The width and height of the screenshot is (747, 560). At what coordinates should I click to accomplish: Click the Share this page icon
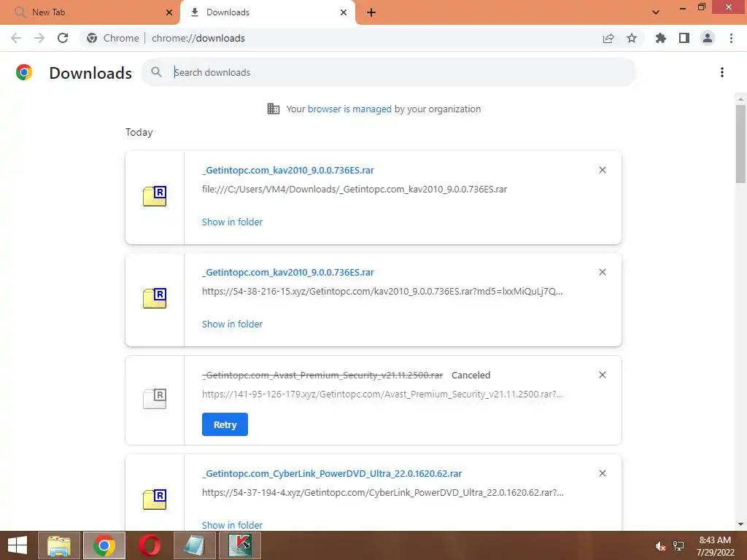pos(608,38)
